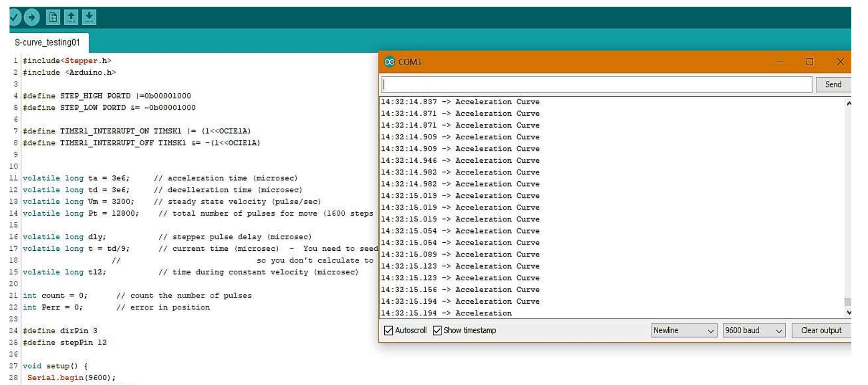The width and height of the screenshot is (868, 385).
Task: Click the Send button
Action: tap(833, 84)
